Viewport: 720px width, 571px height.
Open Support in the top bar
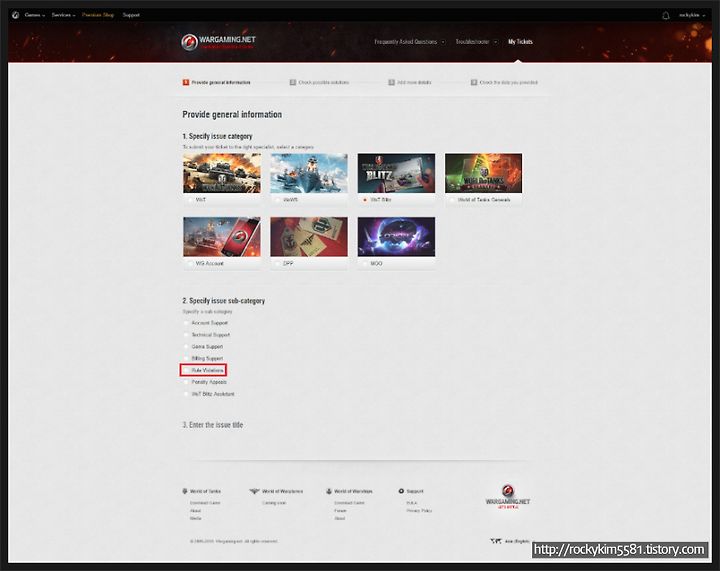[131, 15]
